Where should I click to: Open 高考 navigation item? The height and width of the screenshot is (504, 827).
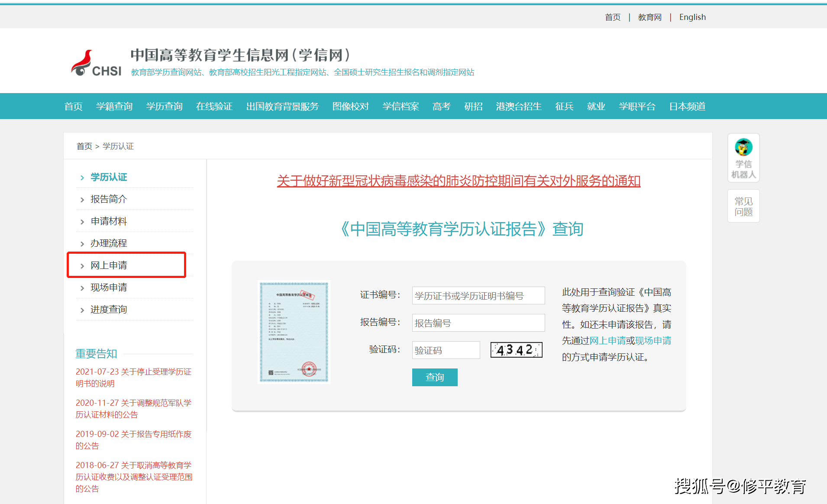[x=442, y=107]
